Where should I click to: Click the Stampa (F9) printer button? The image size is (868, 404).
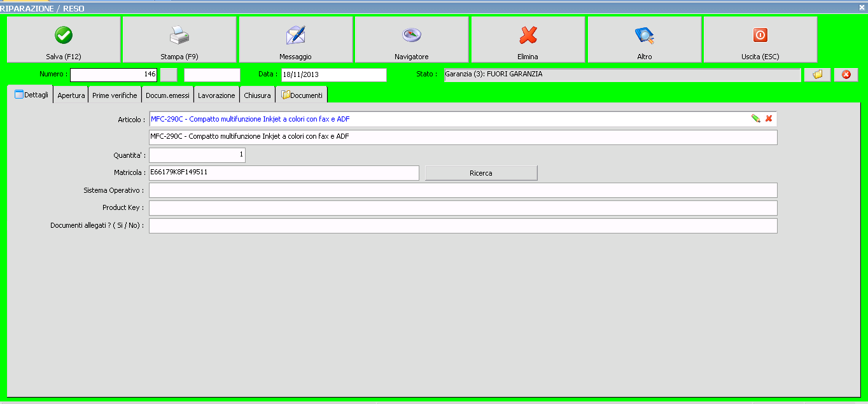179,39
